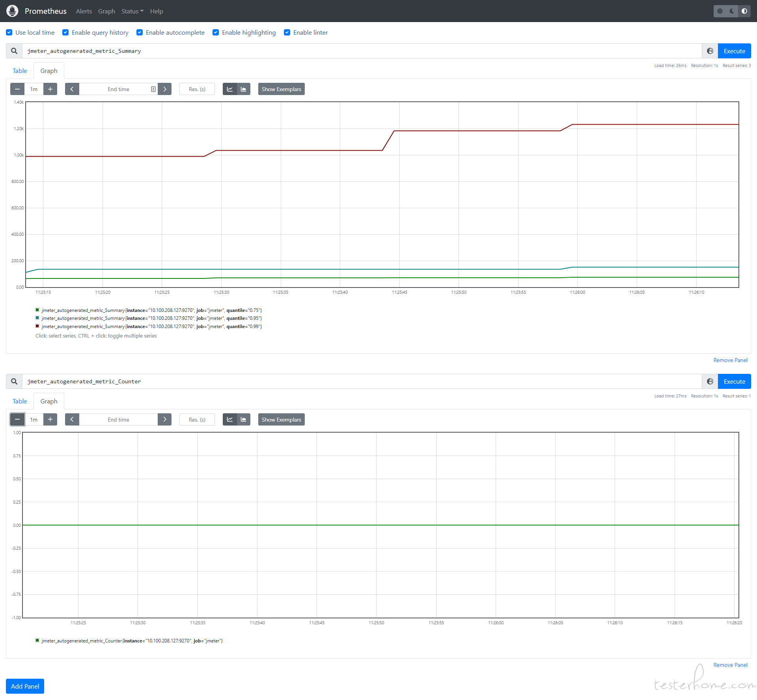Execute the Summary query

tap(734, 51)
